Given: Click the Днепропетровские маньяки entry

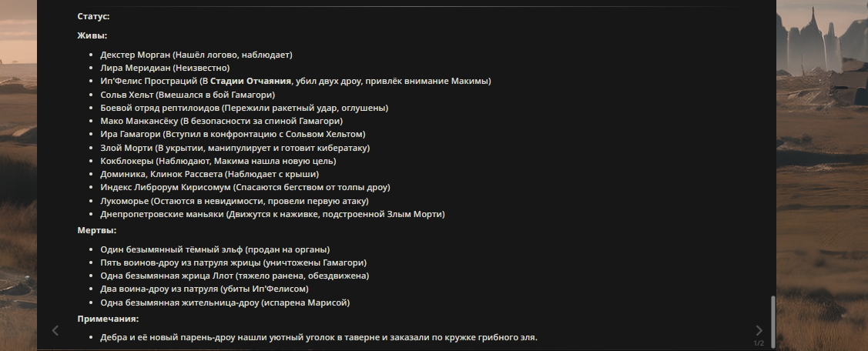Looking at the screenshot, I should 273,214.
